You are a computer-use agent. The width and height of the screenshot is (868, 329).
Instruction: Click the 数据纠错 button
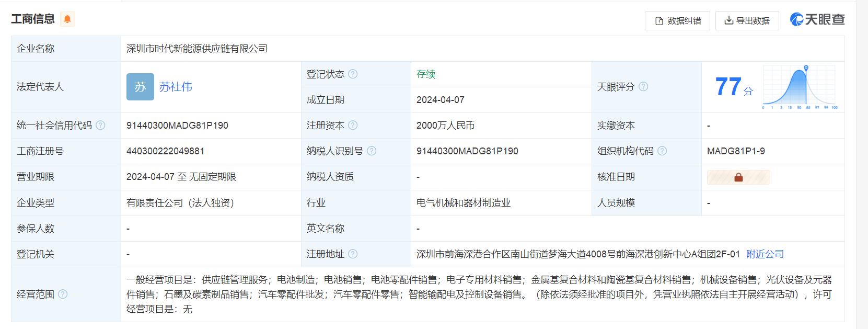tap(677, 20)
